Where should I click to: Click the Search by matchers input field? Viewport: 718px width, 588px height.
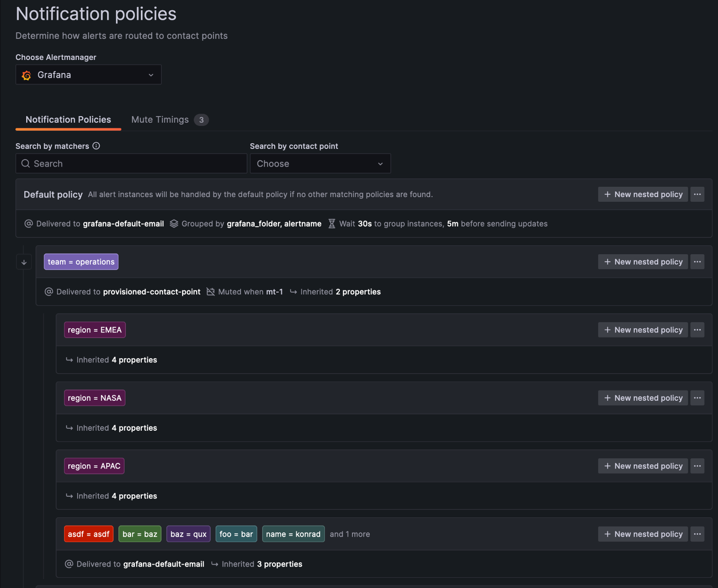pos(131,163)
